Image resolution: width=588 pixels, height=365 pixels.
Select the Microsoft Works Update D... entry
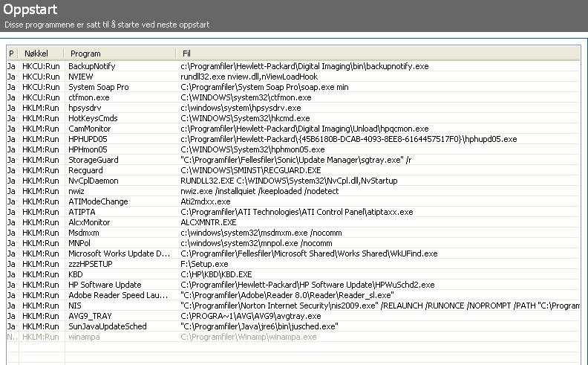click(x=120, y=253)
